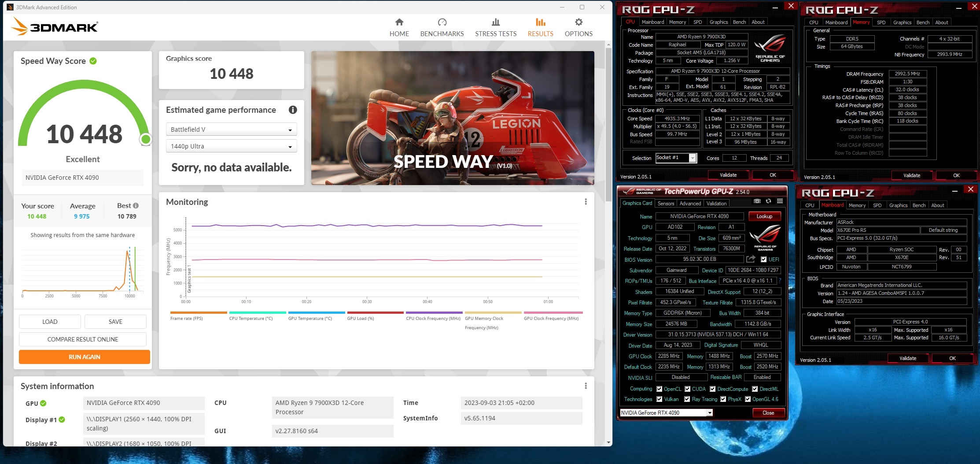Toggle UEFI checkbox in GPU-Z
980x464 pixels.
[x=763, y=260]
